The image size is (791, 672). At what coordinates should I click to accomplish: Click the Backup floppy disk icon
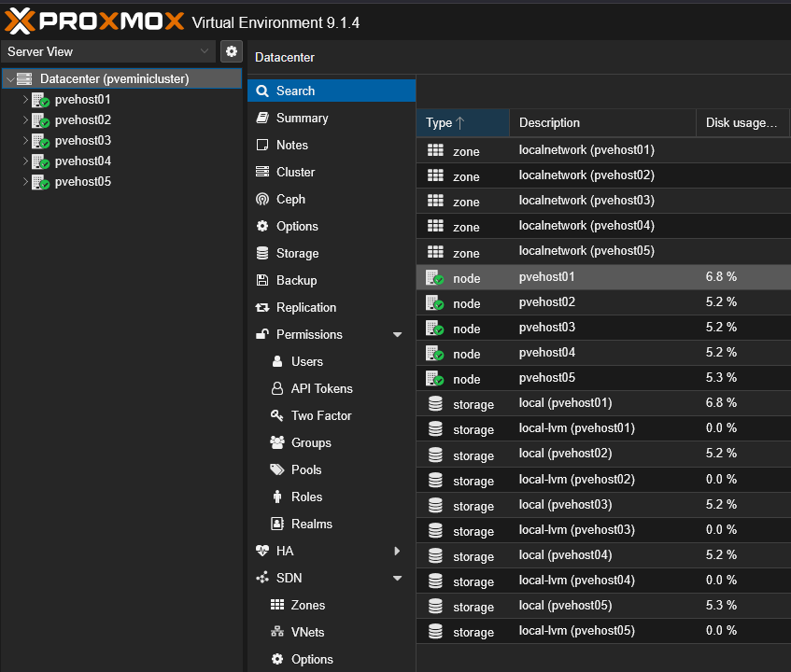pyautogui.click(x=262, y=280)
